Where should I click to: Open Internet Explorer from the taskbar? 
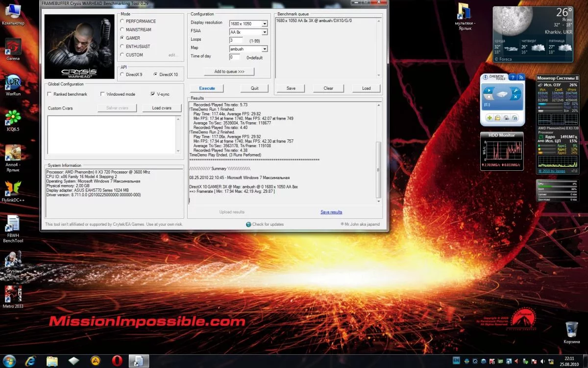[x=30, y=361]
